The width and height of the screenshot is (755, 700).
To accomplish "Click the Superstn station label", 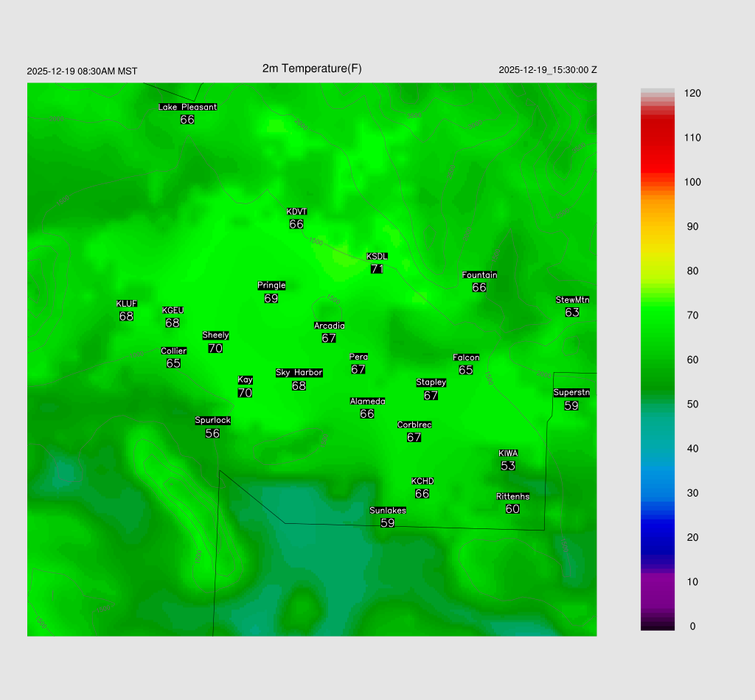I will [571, 393].
